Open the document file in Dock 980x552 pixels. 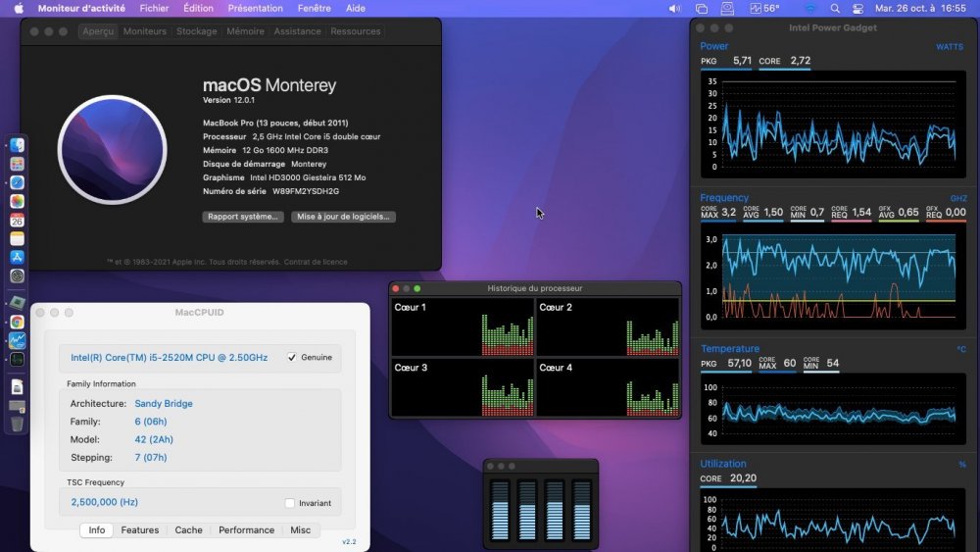pyautogui.click(x=17, y=387)
